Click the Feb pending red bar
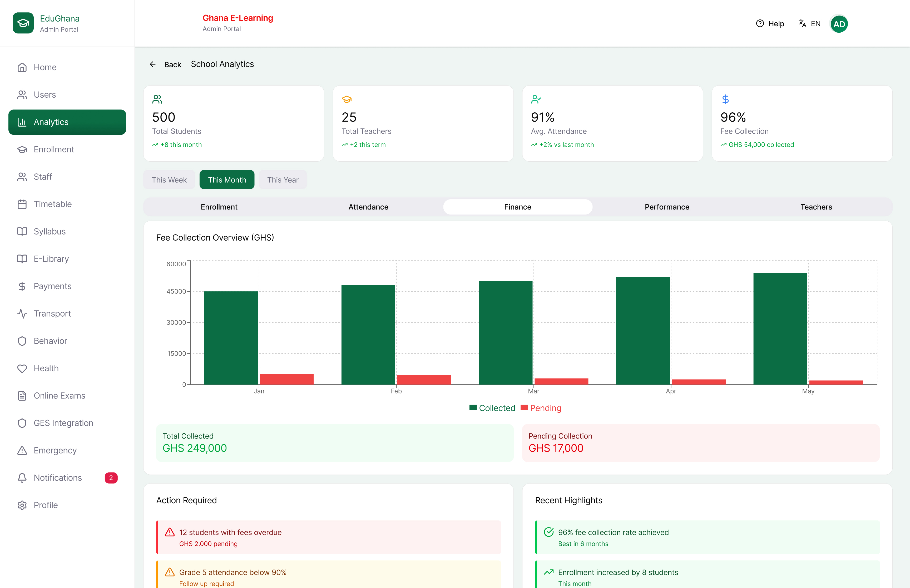The image size is (910, 588). [424, 380]
